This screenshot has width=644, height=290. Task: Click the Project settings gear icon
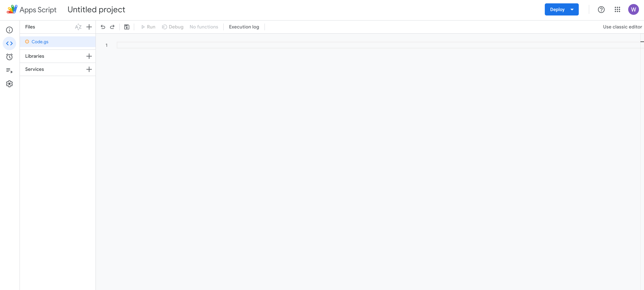tap(9, 84)
